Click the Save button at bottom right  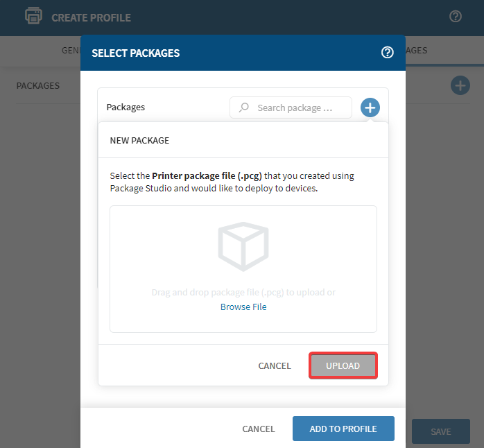tap(440, 431)
